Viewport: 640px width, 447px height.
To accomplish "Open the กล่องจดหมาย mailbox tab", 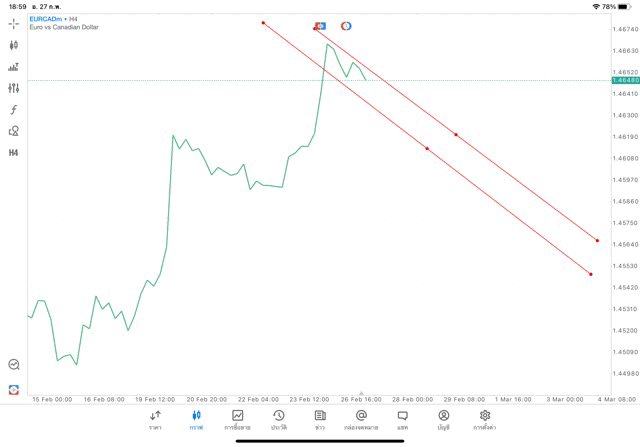I will (361, 420).
